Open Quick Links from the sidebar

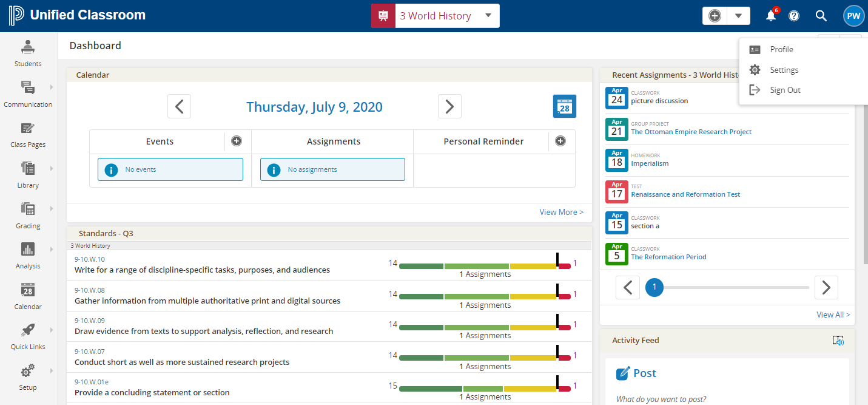(x=27, y=337)
